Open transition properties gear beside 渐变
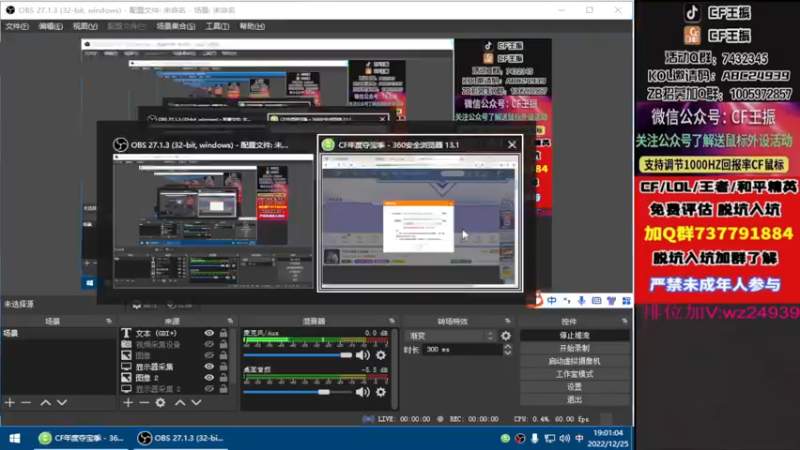 506,336
